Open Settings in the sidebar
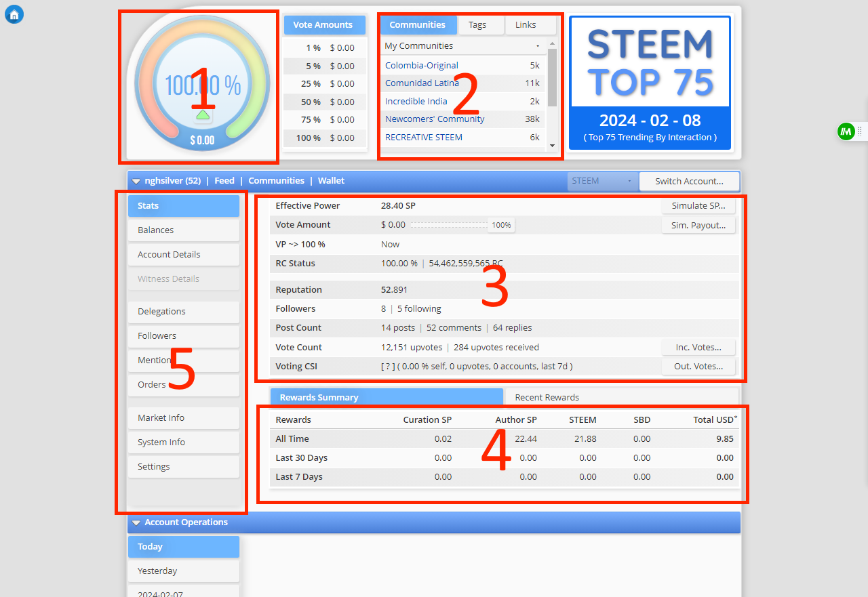This screenshot has width=868, height=597. tap(184, 467)
